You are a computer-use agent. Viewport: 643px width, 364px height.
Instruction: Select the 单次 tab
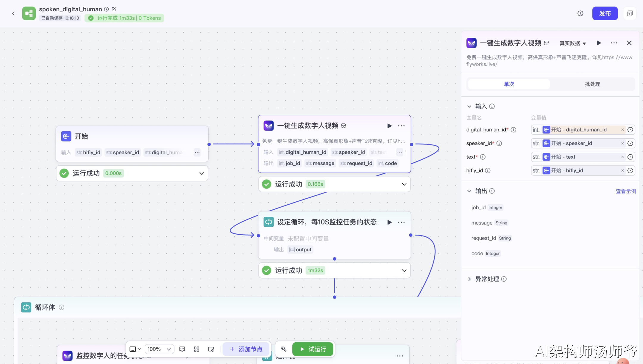[509, 84]
